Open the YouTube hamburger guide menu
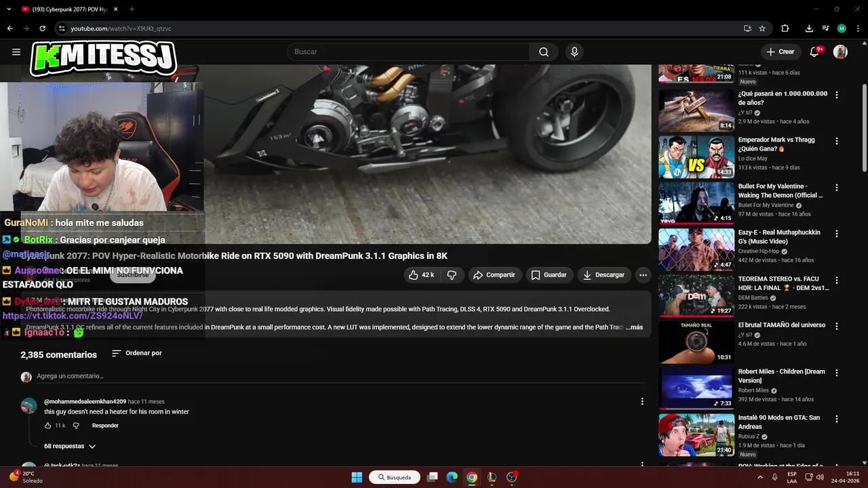868x488 pixels. point(16,52)
